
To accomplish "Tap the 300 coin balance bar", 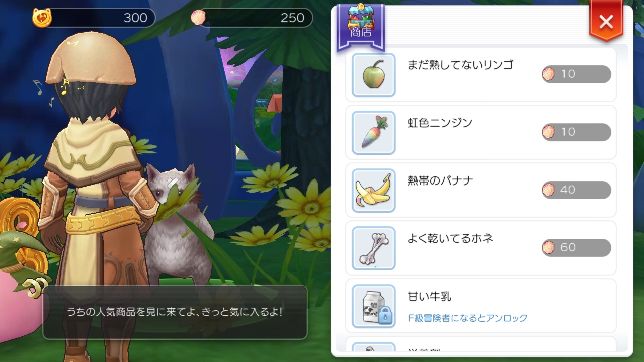I will point(94,18).
